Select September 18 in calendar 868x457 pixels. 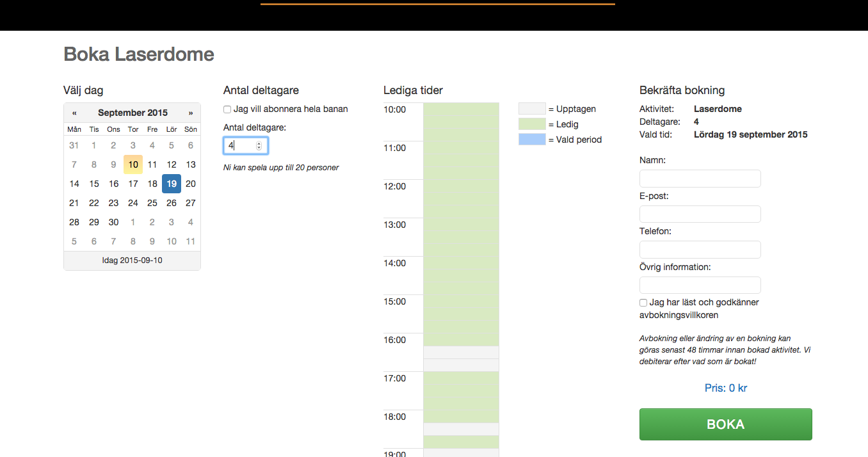[x=152, y=184]
